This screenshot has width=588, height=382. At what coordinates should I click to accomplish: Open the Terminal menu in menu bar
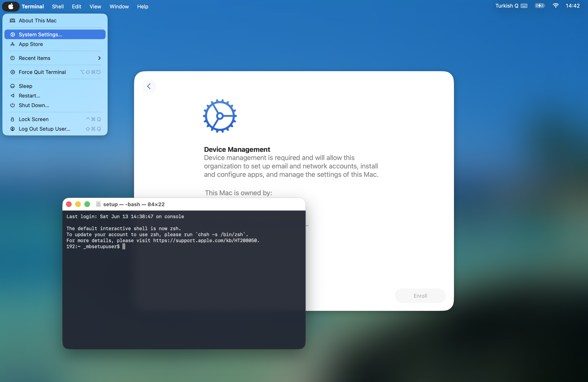[33, 6]
